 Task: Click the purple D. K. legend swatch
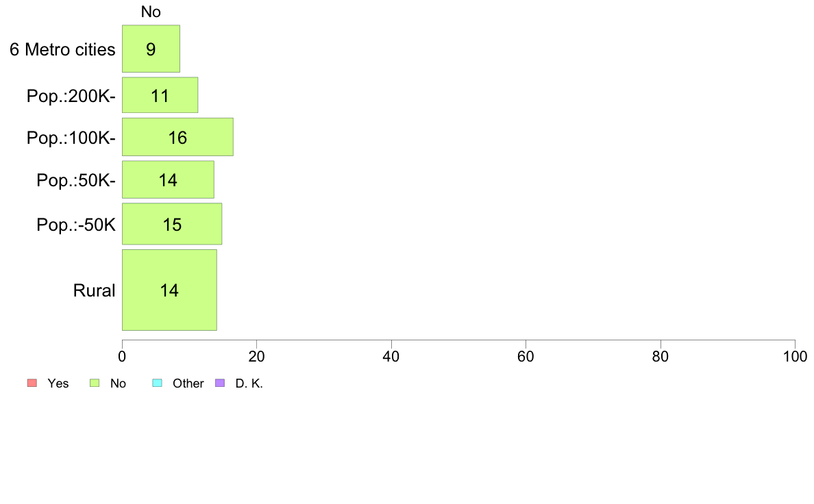[x=220, y=383]
